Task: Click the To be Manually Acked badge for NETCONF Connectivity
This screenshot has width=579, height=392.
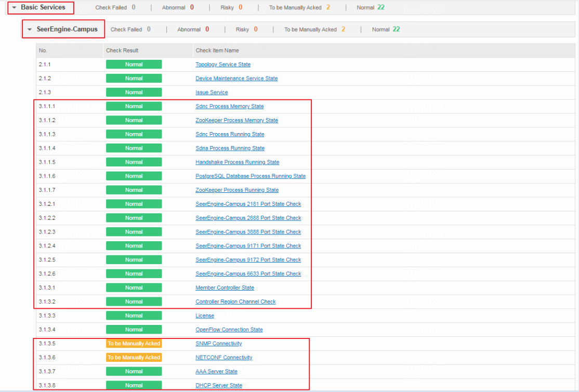Action: click(x=134, y=358)
